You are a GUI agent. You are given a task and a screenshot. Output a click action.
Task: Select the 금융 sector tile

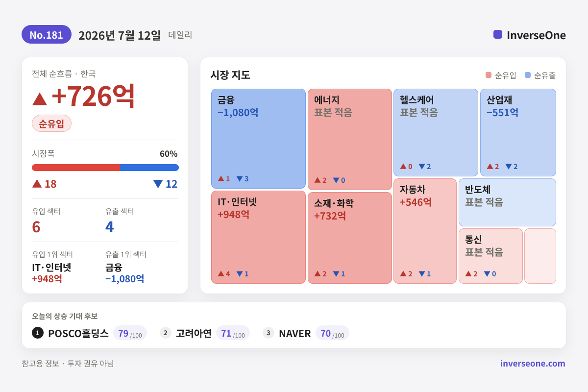coord(258,139)
